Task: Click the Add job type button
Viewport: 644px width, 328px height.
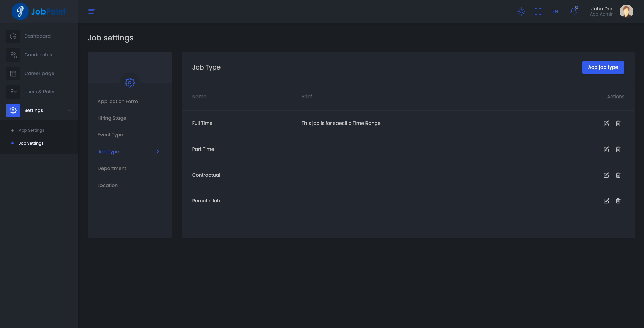Action: click(603, 67)
